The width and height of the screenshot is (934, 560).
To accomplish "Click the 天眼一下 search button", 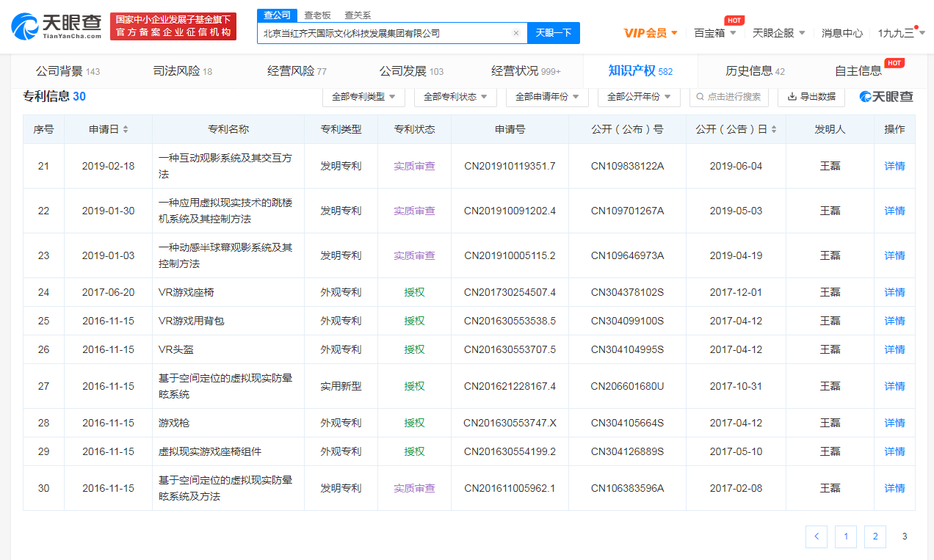I will click(x=554, y=33).
